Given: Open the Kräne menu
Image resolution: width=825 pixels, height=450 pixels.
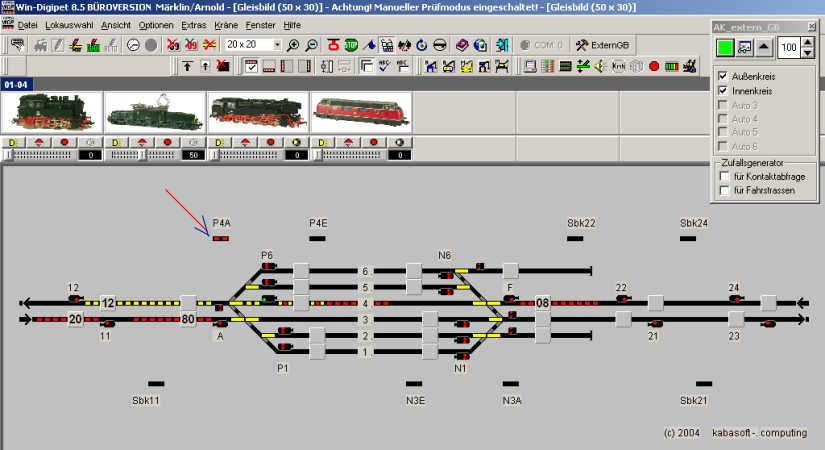Looking at the screenshot, I should pyautogui.click(x=225, y=23).
